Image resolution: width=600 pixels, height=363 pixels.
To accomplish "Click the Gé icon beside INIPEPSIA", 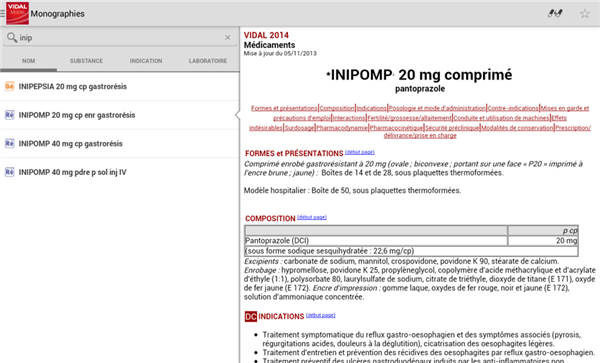I will click(9, 86).
